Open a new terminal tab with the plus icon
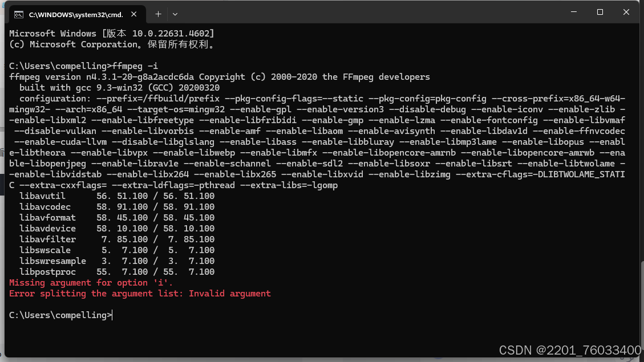Viewport: 644px width, 362px height. point(158,14)
